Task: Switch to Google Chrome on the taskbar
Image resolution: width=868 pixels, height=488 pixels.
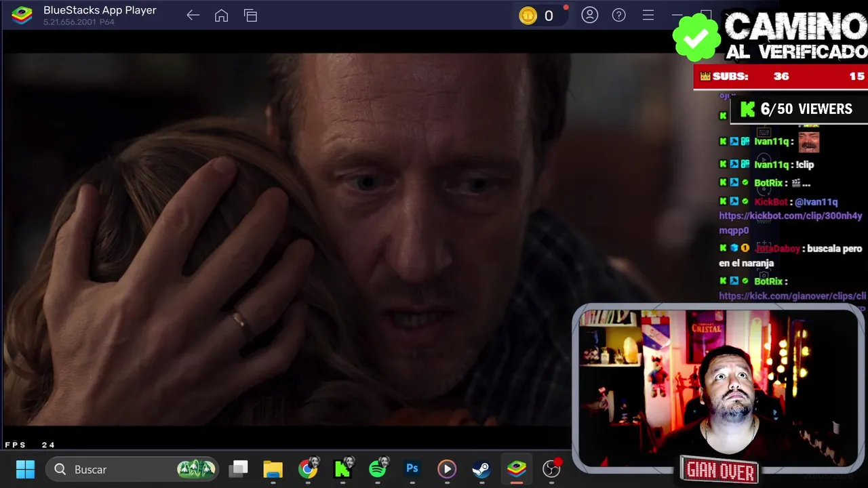Action: (x=308, y=469)
